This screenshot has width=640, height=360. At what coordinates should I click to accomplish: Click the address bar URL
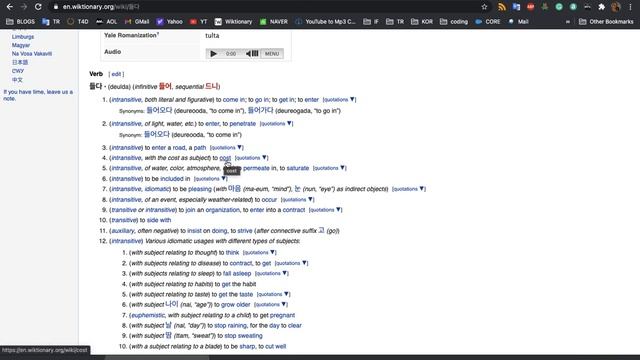point(101,7)
